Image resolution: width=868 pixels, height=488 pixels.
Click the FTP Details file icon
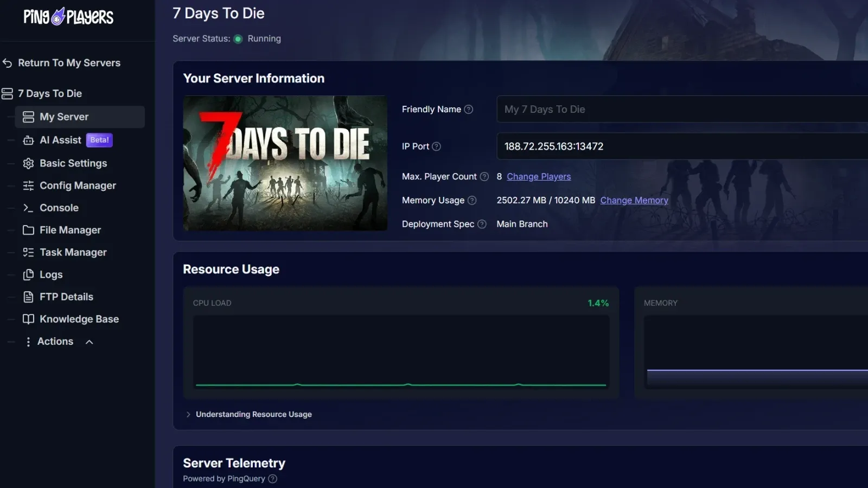(x=28, y=297)
